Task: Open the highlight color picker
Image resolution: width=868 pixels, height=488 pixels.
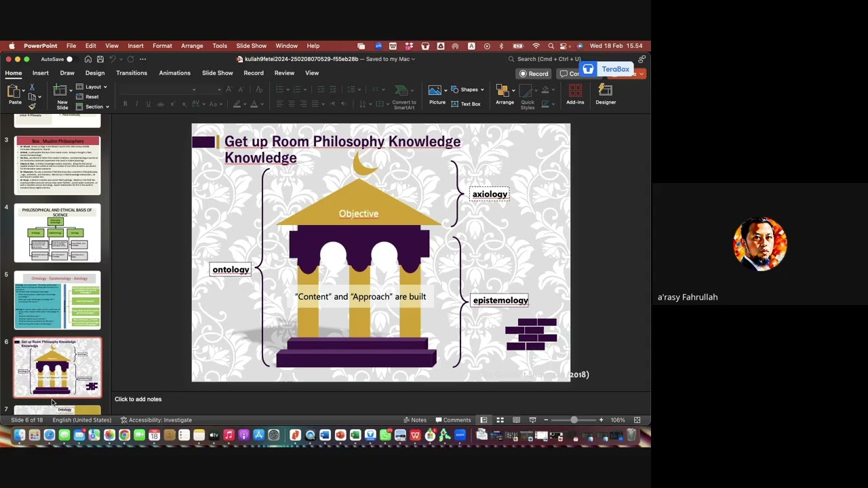Action: click(x=237, y=104)
